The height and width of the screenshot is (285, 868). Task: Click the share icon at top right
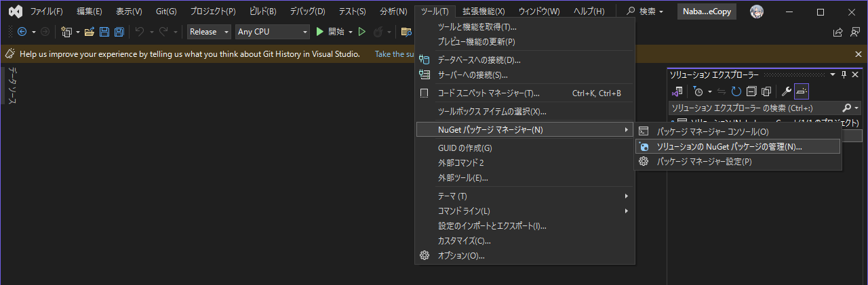click(x=837, y=32)
